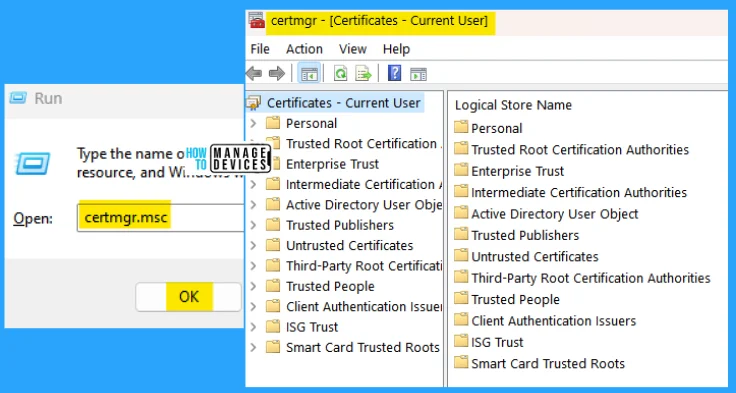
Task: Select 'Smart Card Trusted Roots' list text
Action: point(548,364)
